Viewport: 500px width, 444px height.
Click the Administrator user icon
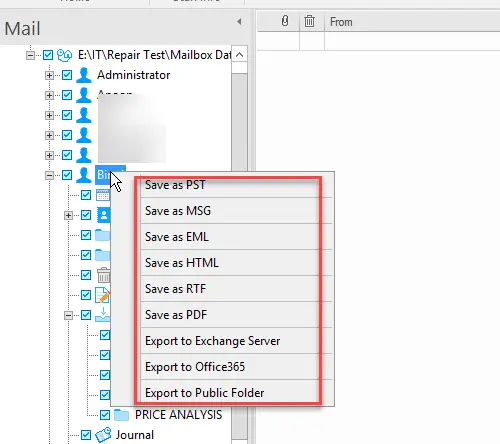click(x=84, y=75)
